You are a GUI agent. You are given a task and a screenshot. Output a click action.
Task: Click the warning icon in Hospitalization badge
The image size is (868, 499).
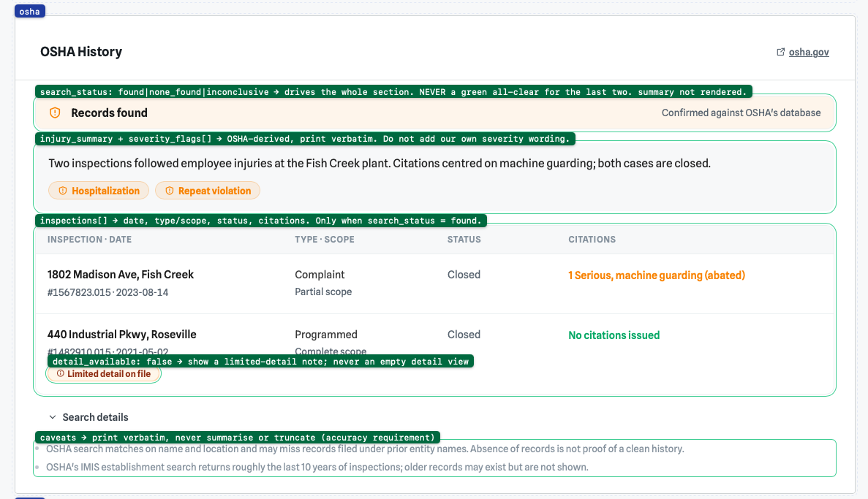point(63,190)
